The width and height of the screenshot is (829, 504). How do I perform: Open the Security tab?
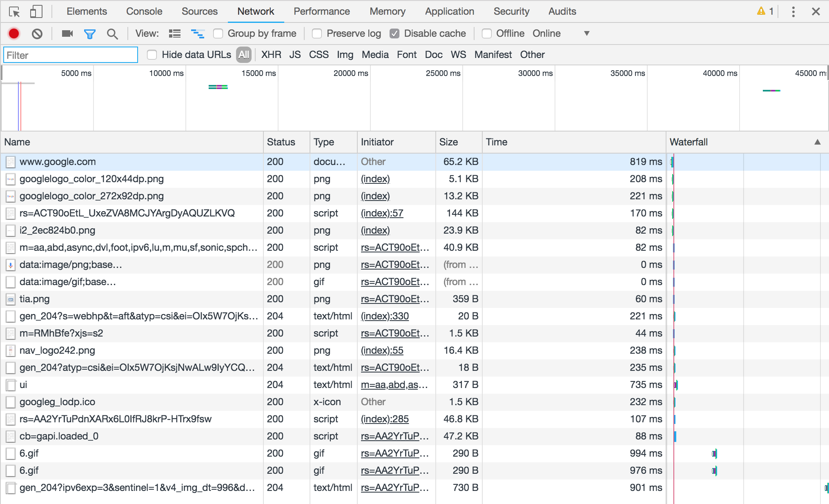(x=511, y=11)
